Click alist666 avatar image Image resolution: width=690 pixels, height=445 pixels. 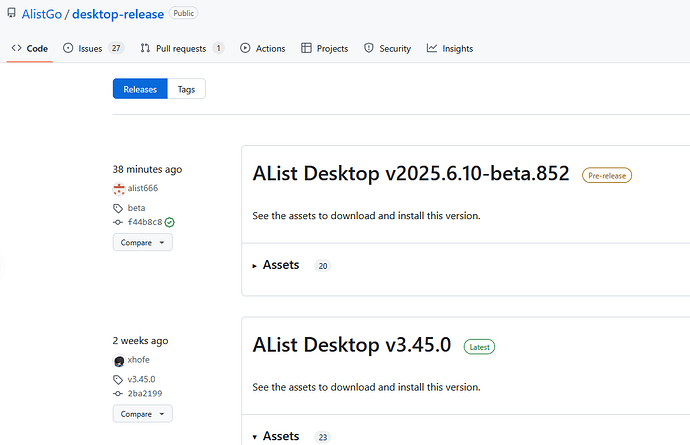tap(119, 189)
